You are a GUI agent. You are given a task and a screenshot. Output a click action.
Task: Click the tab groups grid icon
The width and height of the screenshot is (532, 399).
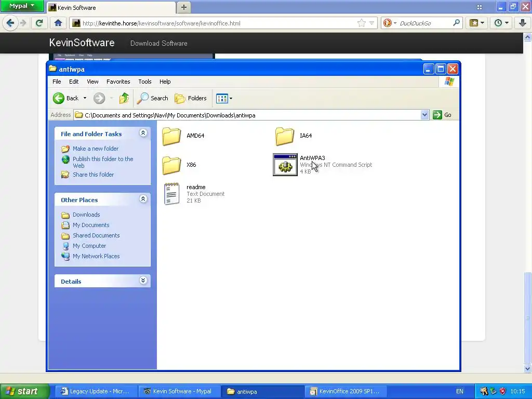480,7
